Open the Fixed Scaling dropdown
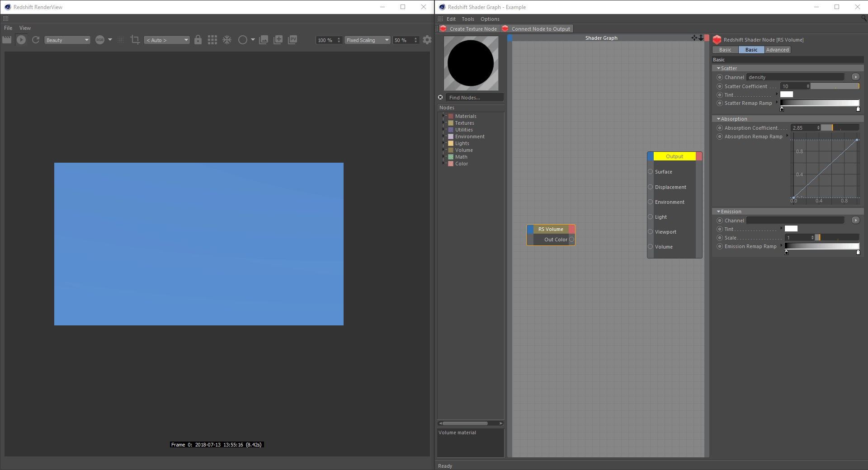The height and width of the screenshot is (470, 868). click(x=367, y=40)
